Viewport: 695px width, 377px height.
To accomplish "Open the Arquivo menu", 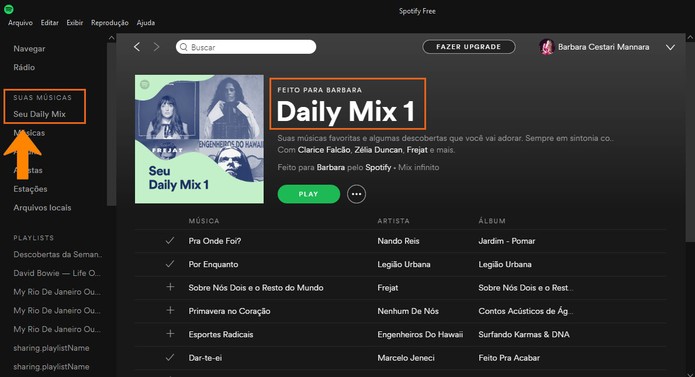I will pyautogui.click(x=20, y=23).
